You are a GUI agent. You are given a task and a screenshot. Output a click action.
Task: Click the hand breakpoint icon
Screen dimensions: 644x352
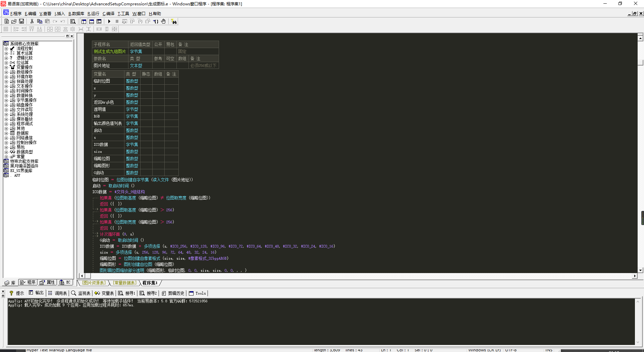(x=163, y=21)
